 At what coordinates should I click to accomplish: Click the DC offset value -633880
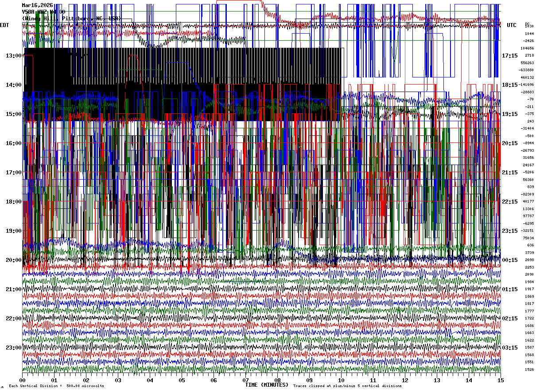coord(527,70)
